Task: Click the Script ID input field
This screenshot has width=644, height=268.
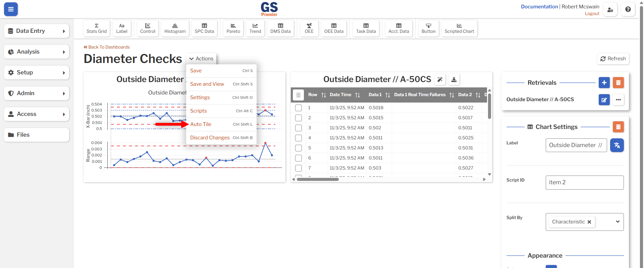Action: (584, 183)
